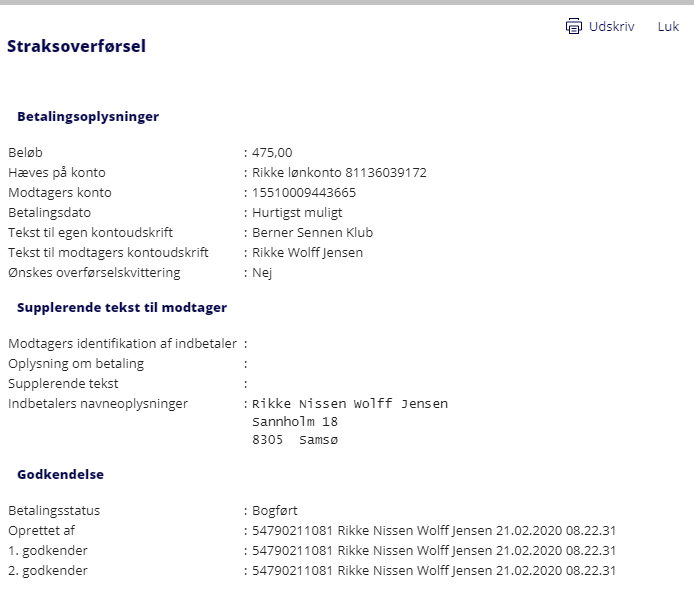
Task: Close the receipt with the Luk link
Action: 668,27
